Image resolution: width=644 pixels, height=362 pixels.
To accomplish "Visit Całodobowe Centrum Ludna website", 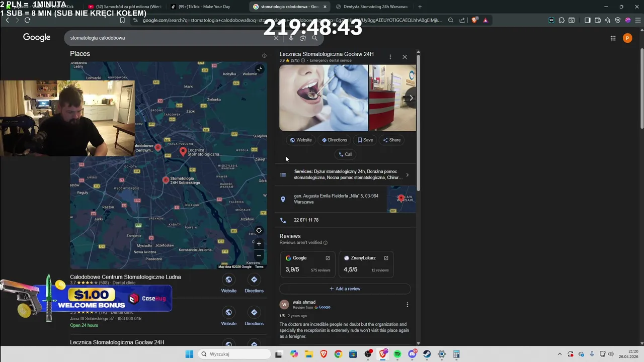I will pyautogui.click(x=228, y=284).
